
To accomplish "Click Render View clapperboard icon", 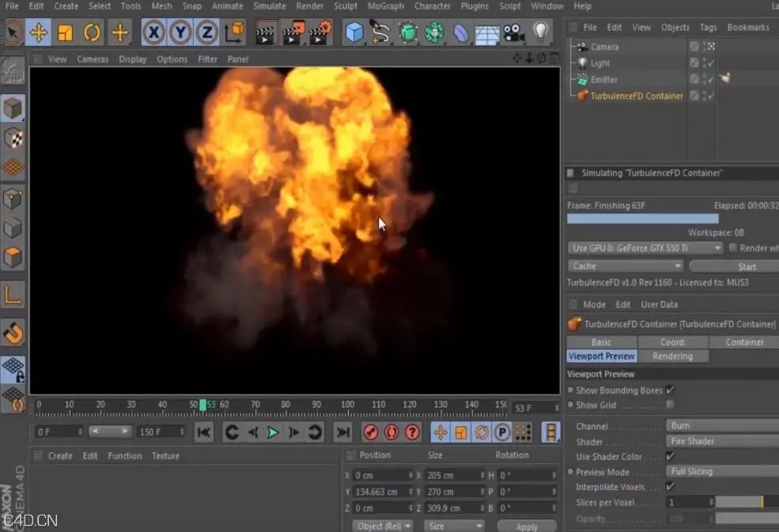I will (x=265, y=32).
